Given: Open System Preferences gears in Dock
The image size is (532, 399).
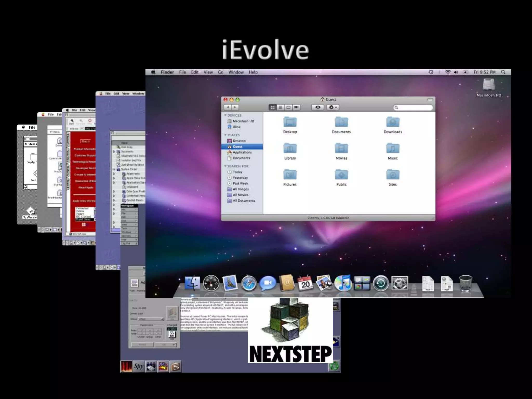Looking at the screenshot, I should coord(400,283).
